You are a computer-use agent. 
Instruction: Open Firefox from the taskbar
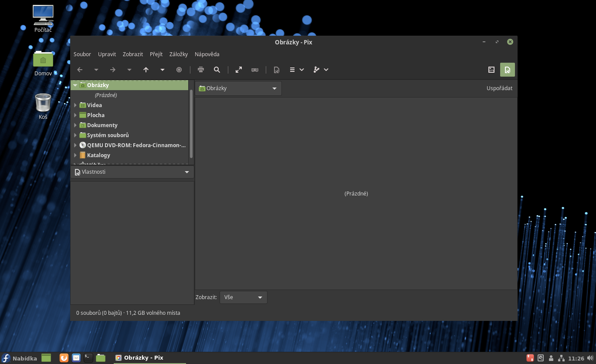click(x=64, y=358)
